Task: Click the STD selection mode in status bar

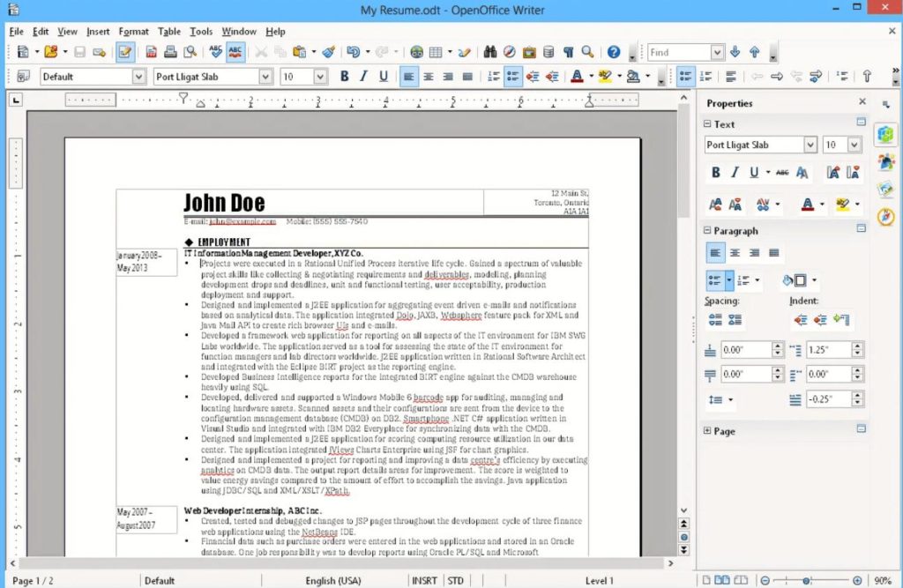Action: pyautogui.click(x=456, y=581)
